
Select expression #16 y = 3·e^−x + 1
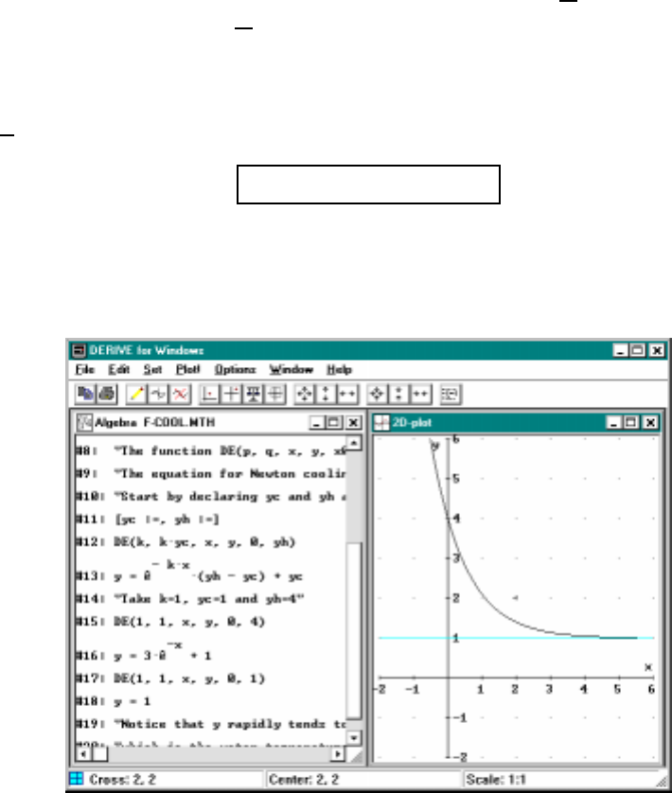point(144,651)
